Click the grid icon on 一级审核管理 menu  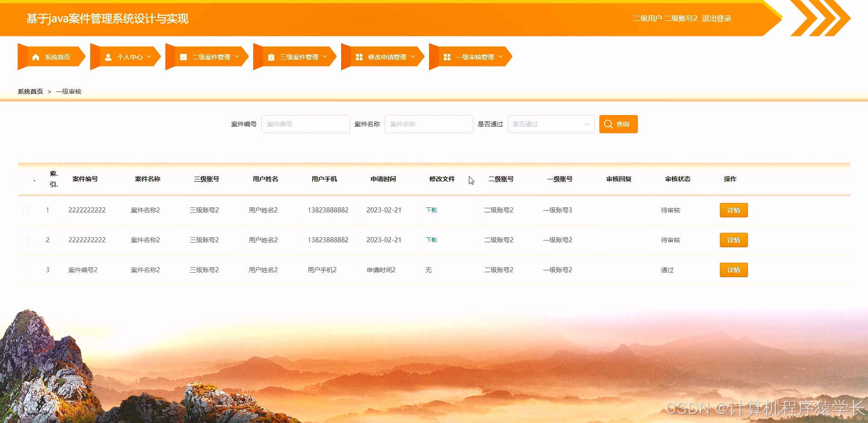coord(447,56)
